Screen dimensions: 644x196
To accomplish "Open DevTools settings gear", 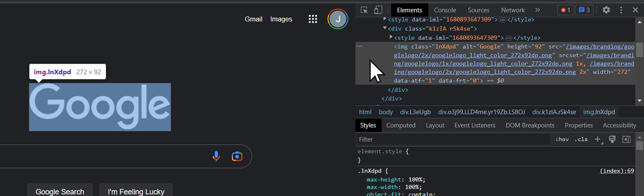I will pyautogui.click(x=606, y=10).
